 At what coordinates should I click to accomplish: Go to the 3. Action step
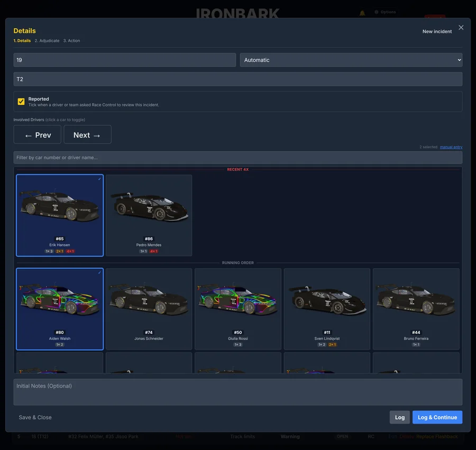click(71, 41)
